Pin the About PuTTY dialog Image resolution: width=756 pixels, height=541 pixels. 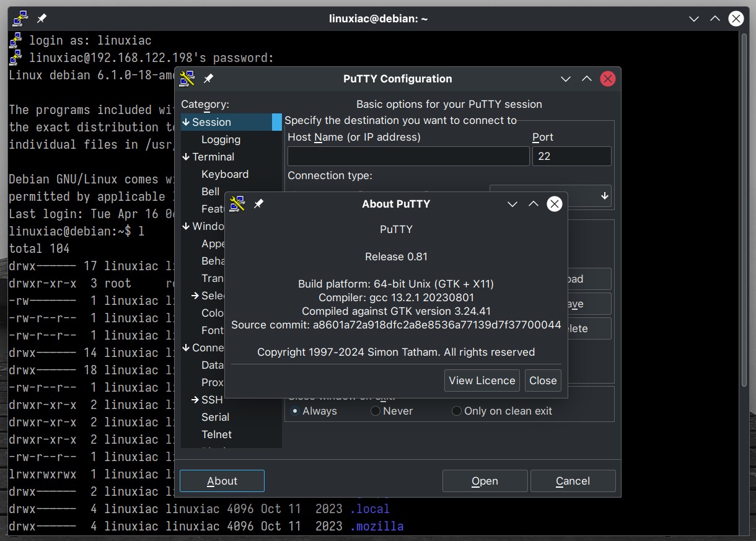(259, 203)
